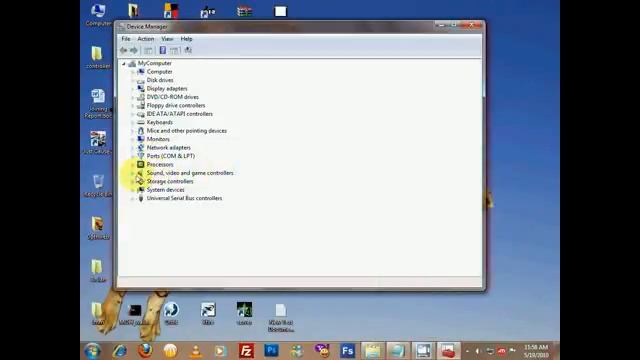Select the 'Storage controllers' label

coord(170,181)
